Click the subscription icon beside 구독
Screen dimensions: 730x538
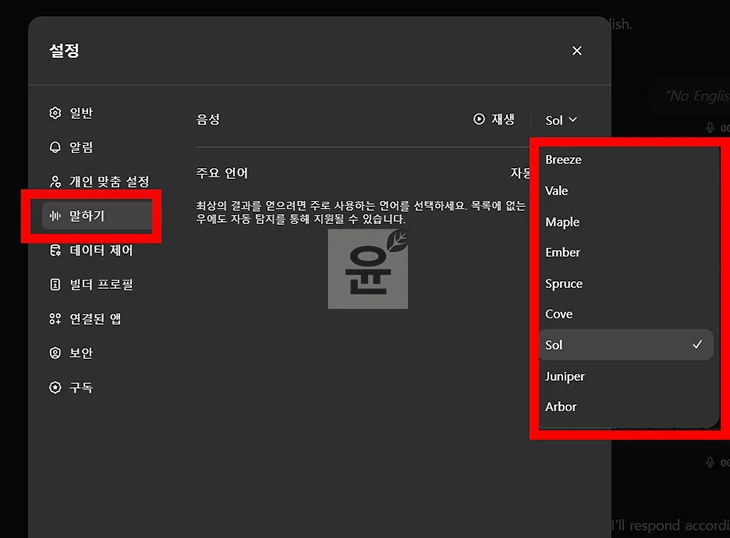pos(55,387)
